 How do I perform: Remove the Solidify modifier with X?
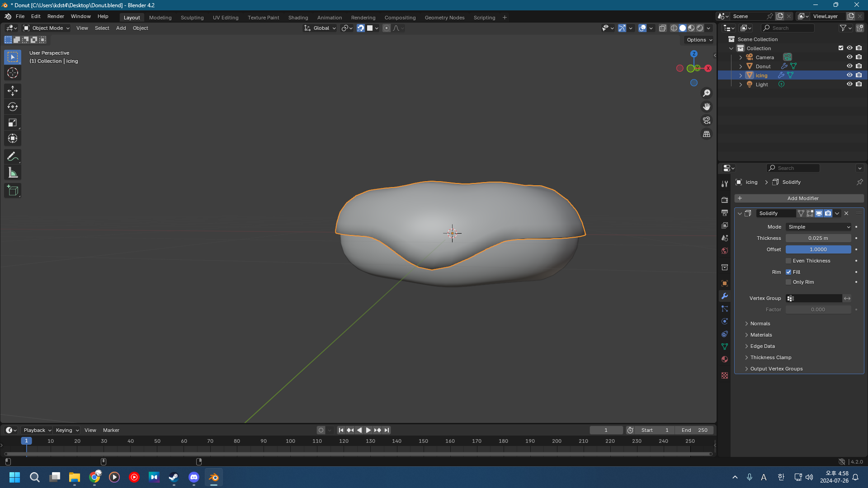click(846, 213)
